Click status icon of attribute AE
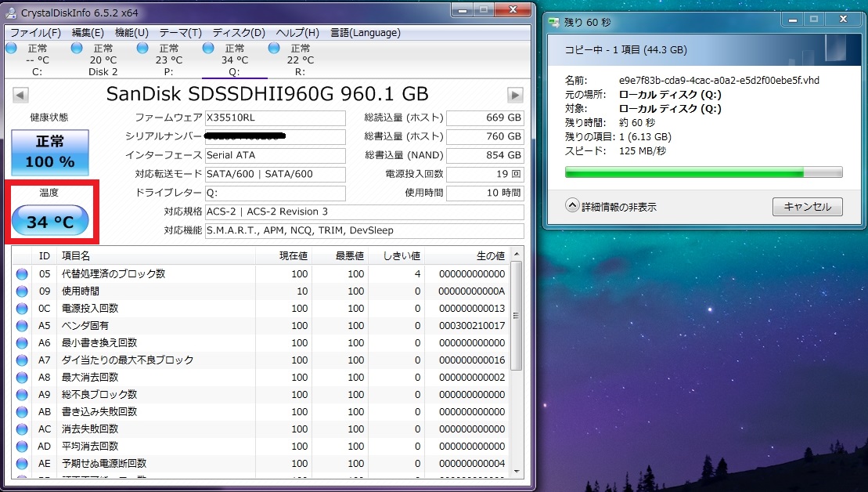868x492 pixels. 22,463
